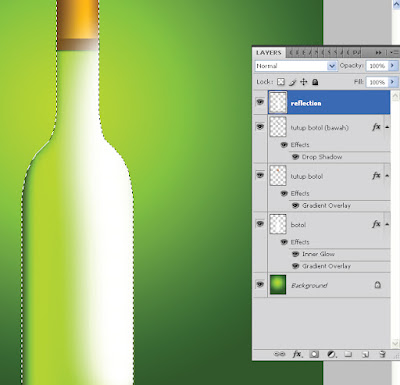This screenshot has width=400, height=385.
Task: Toggle Effects visibility under botol layer
Action: (284, 242)
